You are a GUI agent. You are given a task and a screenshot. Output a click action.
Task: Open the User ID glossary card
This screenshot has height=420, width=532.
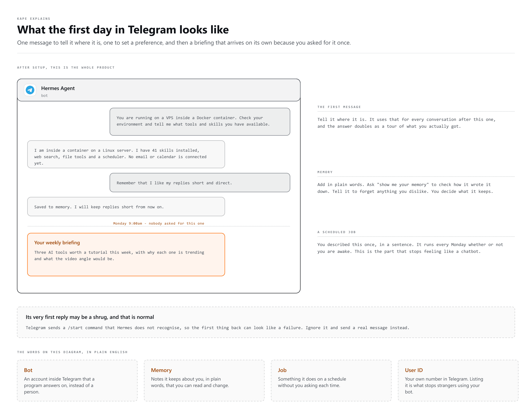click(x=458, y=380)
